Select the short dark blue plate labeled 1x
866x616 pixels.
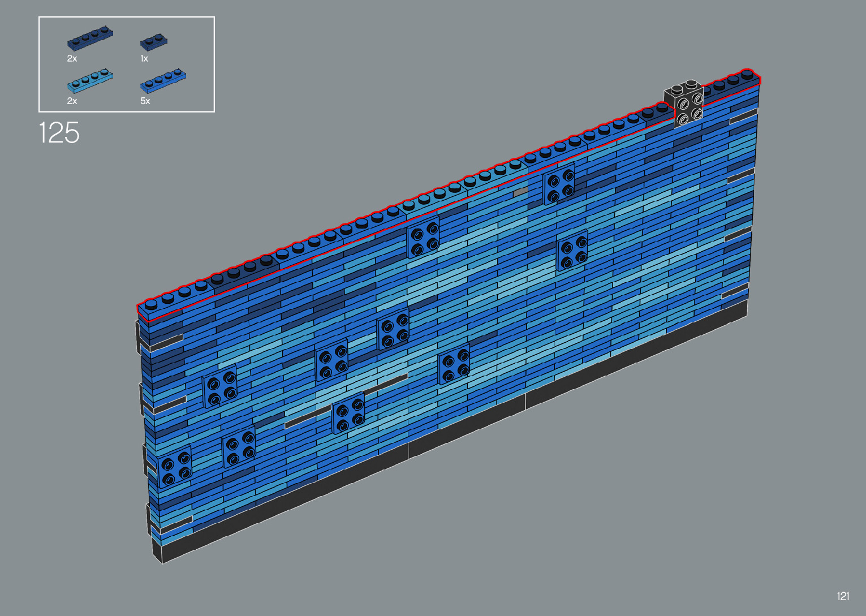[153, 42]
